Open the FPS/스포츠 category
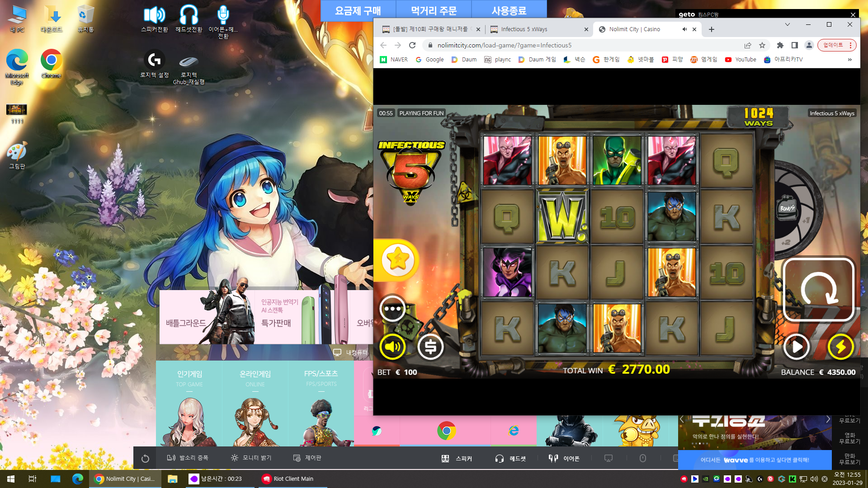Screen dimensions: 868x488 coord(321,404)
